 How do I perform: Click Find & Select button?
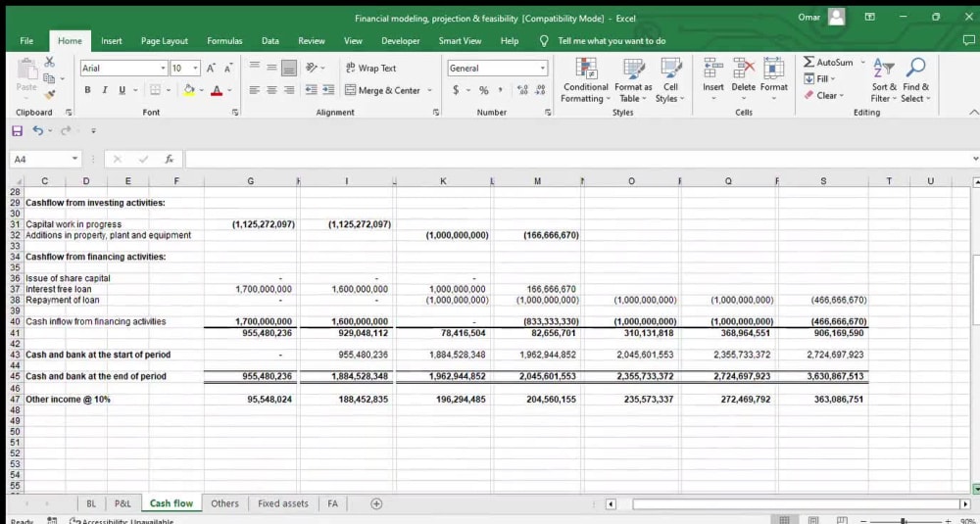(915, 80)
